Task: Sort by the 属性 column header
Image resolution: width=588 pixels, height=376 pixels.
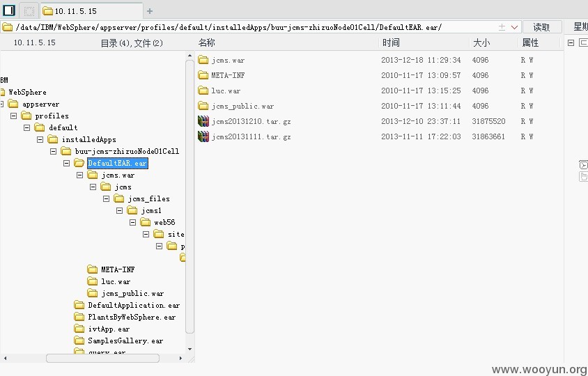Action: pyautogui.click(x=530, y=42)
